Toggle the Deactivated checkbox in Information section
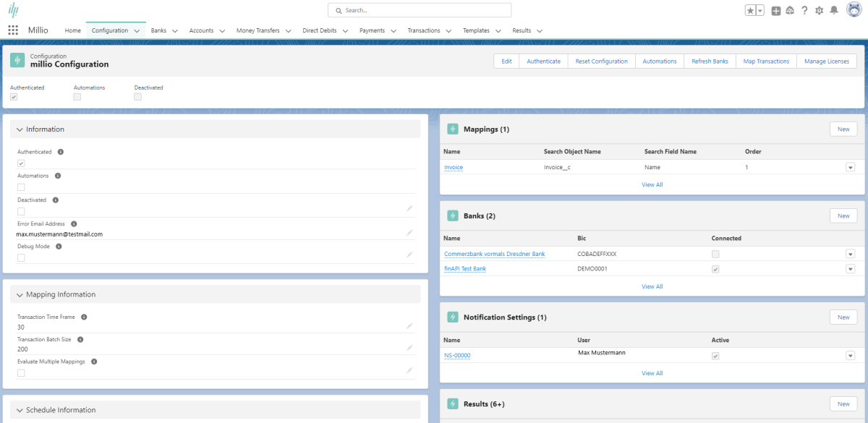 click(21, 211)
